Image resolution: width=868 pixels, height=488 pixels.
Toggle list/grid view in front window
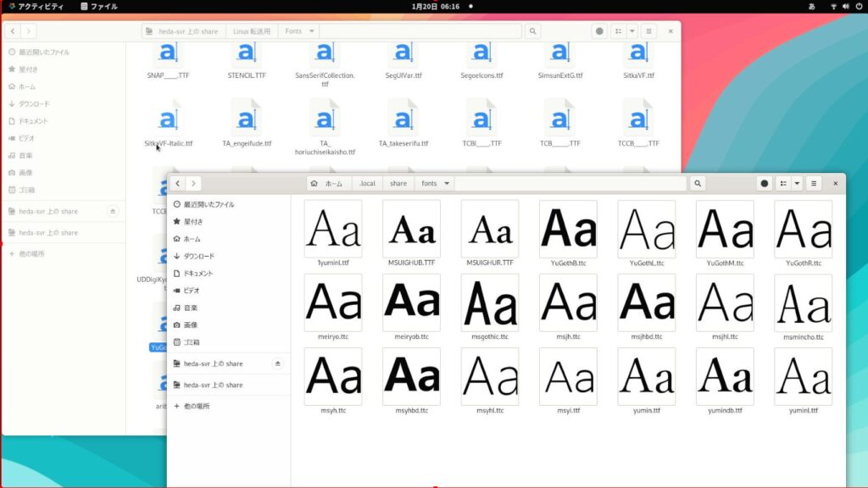tap(783, 184)
